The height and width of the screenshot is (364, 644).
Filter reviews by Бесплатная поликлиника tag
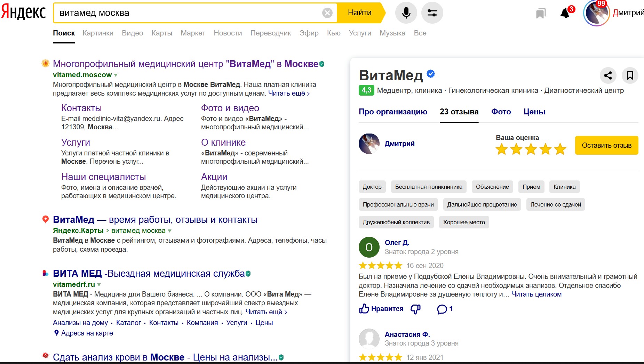click(x=429, y=187)
